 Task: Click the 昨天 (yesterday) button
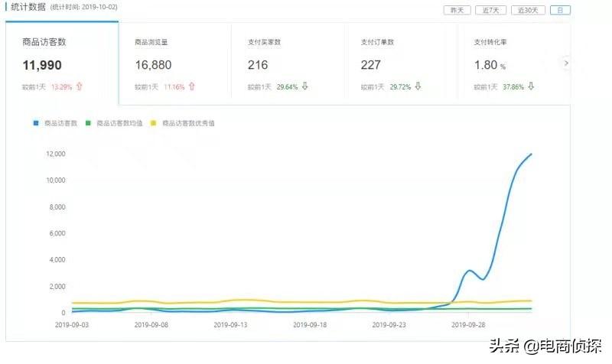457,10
